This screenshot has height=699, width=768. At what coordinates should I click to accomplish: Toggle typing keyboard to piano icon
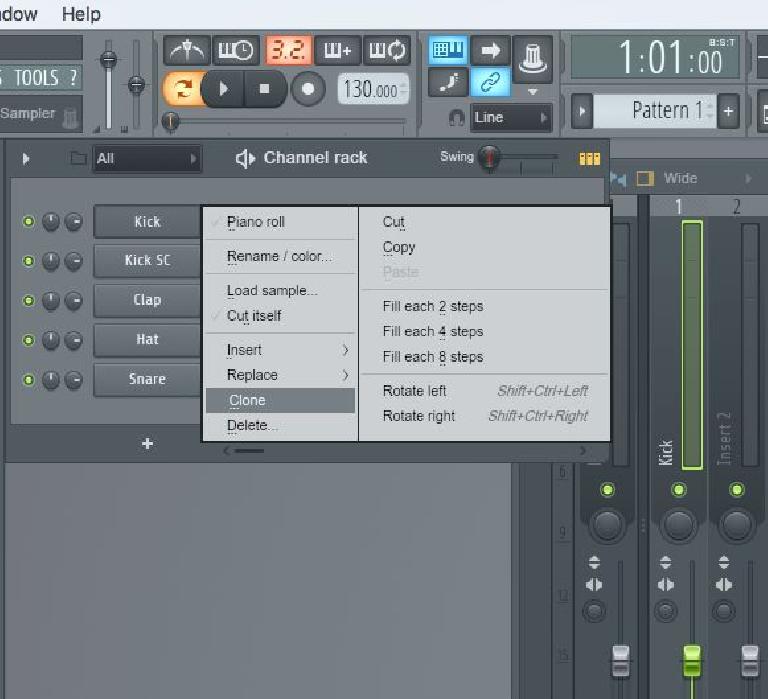(448, 50)
